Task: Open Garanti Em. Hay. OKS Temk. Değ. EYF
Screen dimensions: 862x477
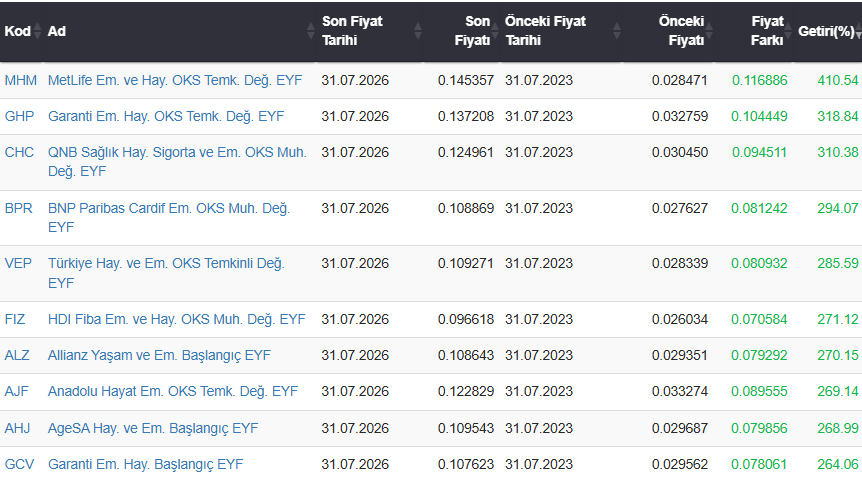Action: click(166, 117)
